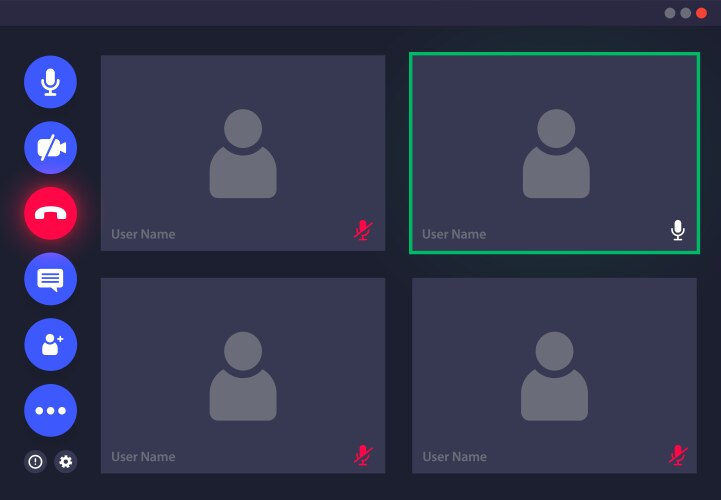Click the red muted mic icon on bottom-left tile
The width and height of the screenshot is (721, 500).
[x=362, y=455]
